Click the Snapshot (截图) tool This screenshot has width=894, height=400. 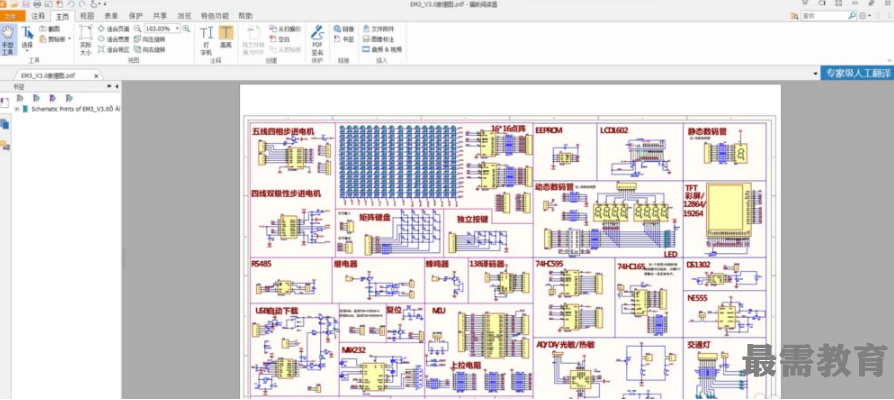[50, 28]
